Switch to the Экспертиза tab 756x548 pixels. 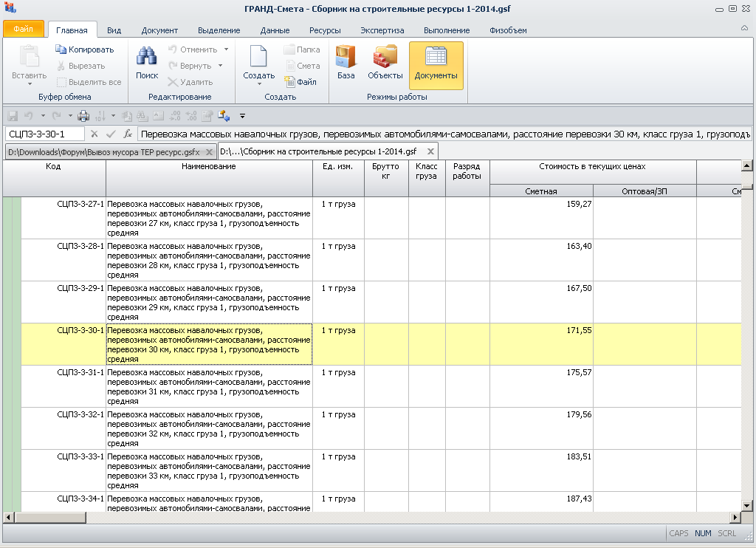point(382,30)
